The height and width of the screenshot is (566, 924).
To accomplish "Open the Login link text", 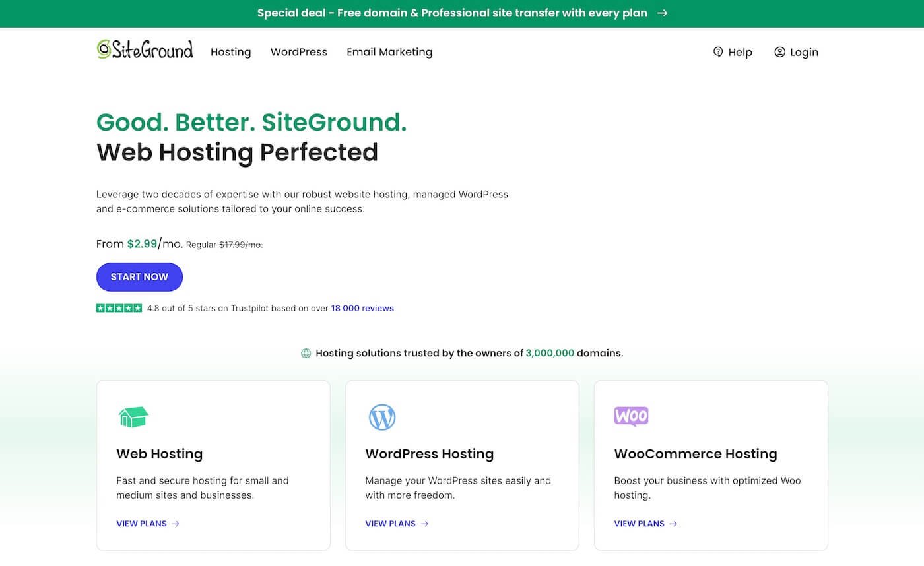I will tap(804, 52).
